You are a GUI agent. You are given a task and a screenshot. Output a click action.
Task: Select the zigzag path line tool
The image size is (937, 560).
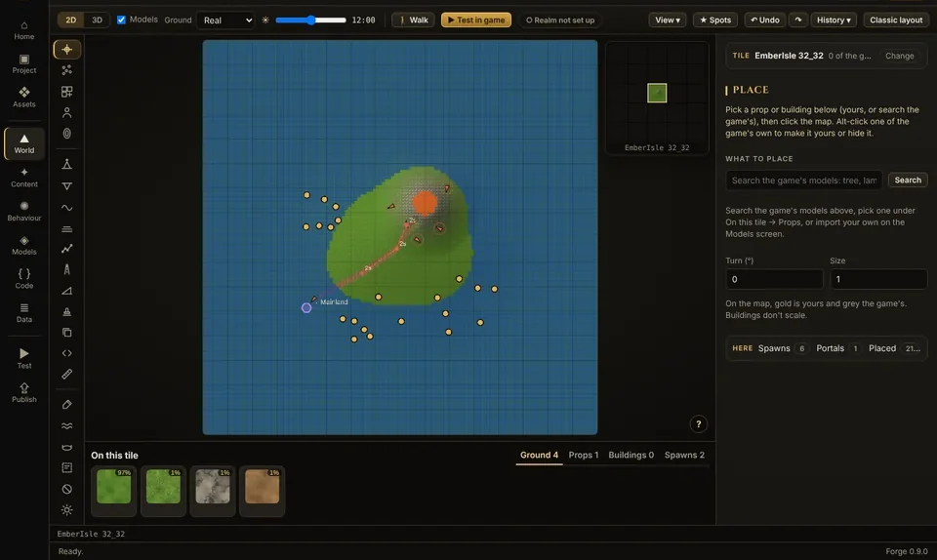[x=67, y=249]
